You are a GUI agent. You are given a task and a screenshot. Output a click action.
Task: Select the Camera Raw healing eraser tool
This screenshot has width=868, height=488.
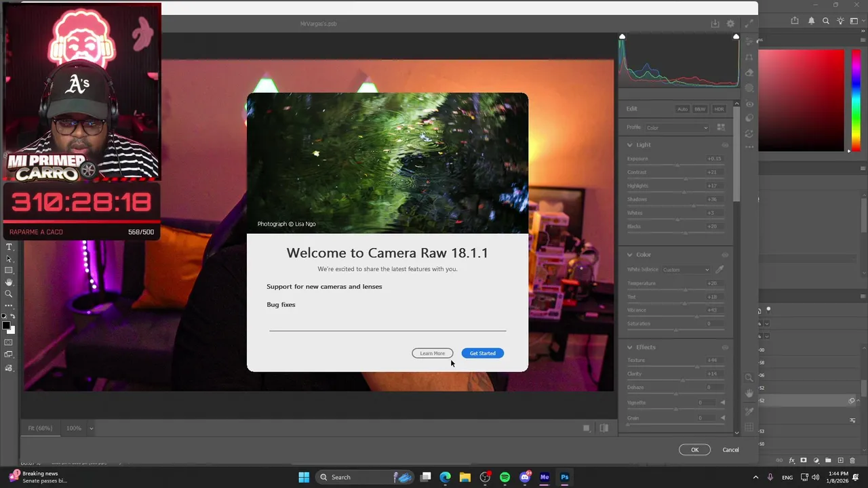tap(749, 73)
